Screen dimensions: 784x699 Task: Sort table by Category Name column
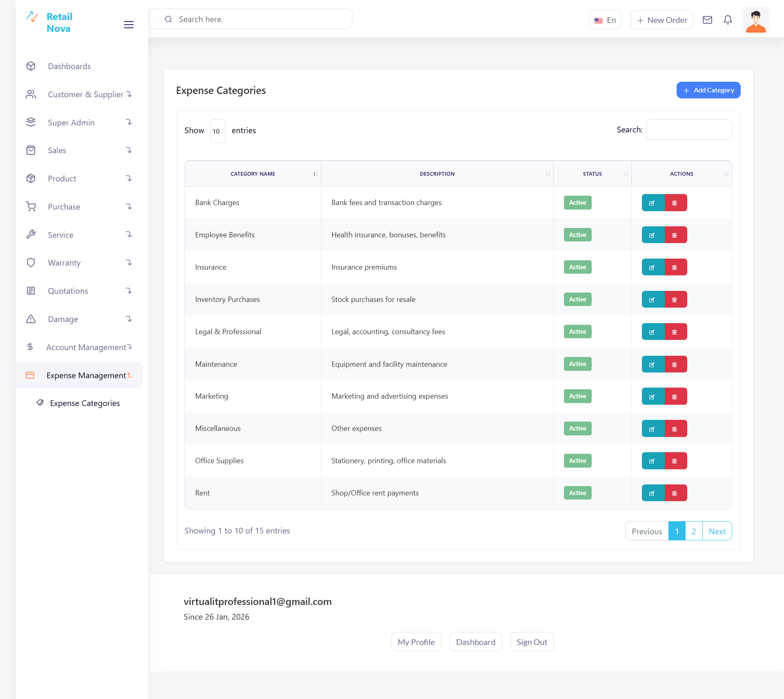coord(253,174)
